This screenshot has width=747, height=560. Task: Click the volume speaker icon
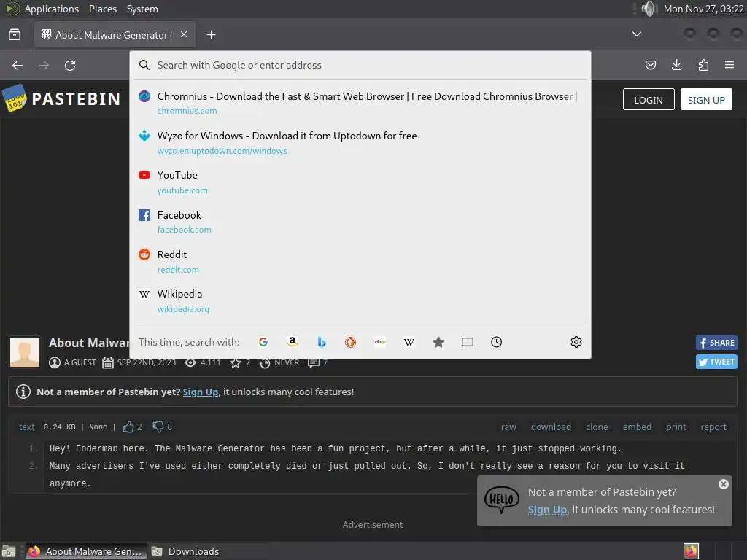tap(649, 9)
